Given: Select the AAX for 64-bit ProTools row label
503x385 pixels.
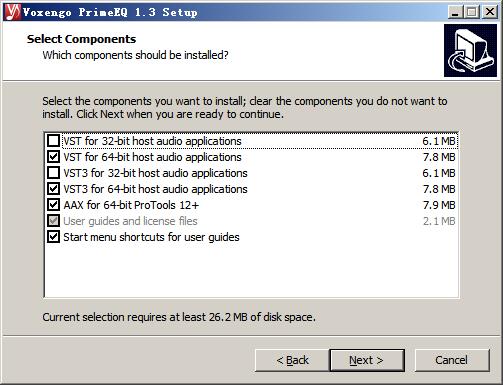Looking at the screenshot, I should coord(131,205).
